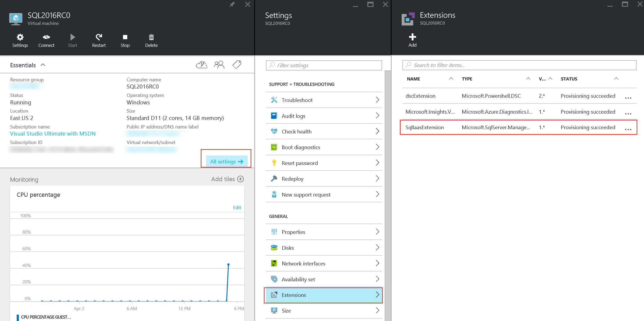The image size is (644, 321).
Task: Click the New support request icon
Action: pyautogui.click(x=274, y=194)
